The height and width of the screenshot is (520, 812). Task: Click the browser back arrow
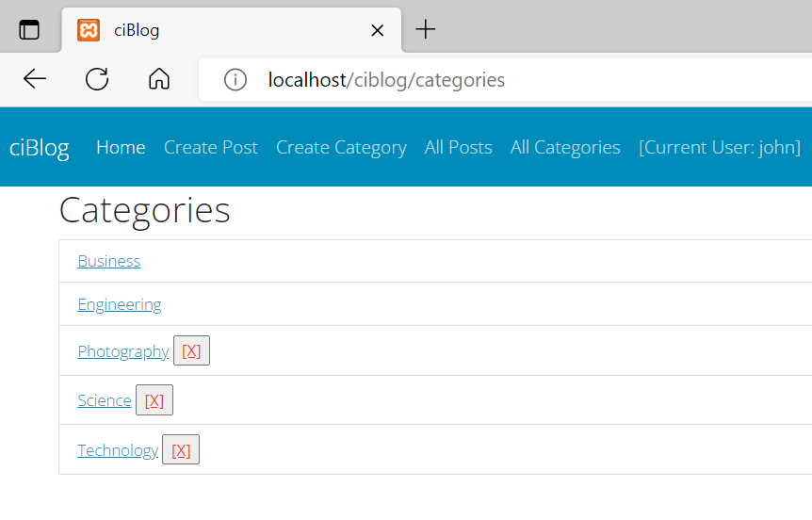pyautogui.click(x=35, y=79)
